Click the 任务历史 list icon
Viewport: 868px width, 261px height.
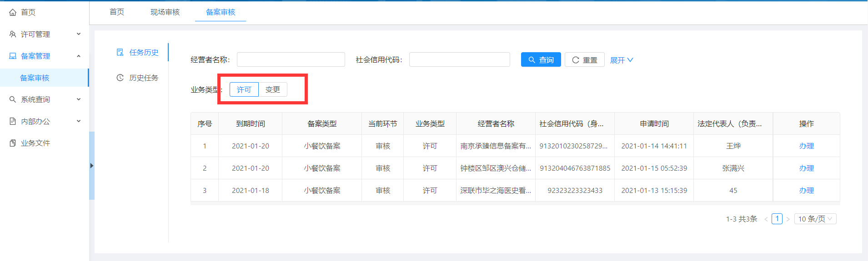pyautogui.click(x=120, y=52)
